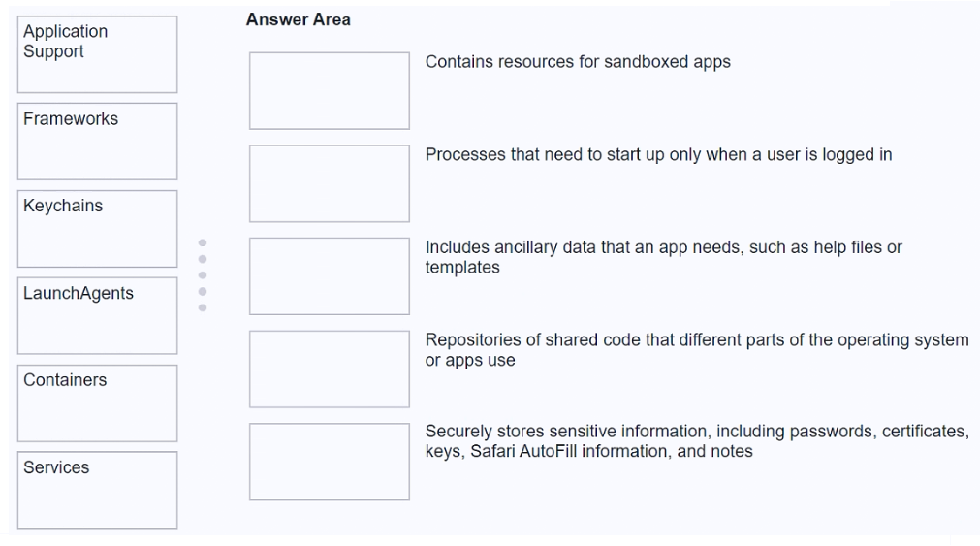Click answer box for ancillary app data
Viewport: 980px width, 546px height.
[330, 276]
